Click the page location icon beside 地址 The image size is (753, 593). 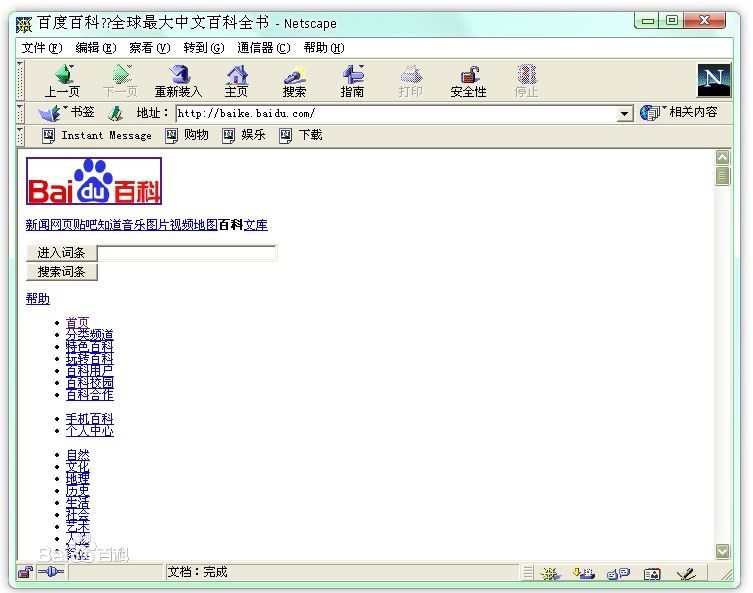(115, 113)
